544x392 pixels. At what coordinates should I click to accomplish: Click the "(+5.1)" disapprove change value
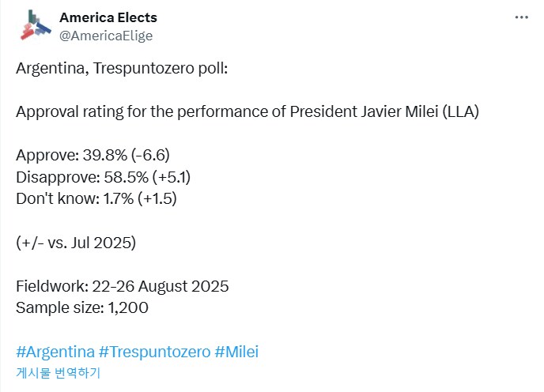point(175,176)
